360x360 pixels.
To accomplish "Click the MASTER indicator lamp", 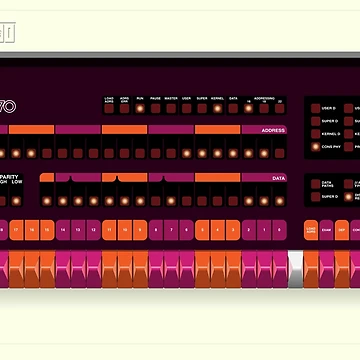I will coord(171,109).
